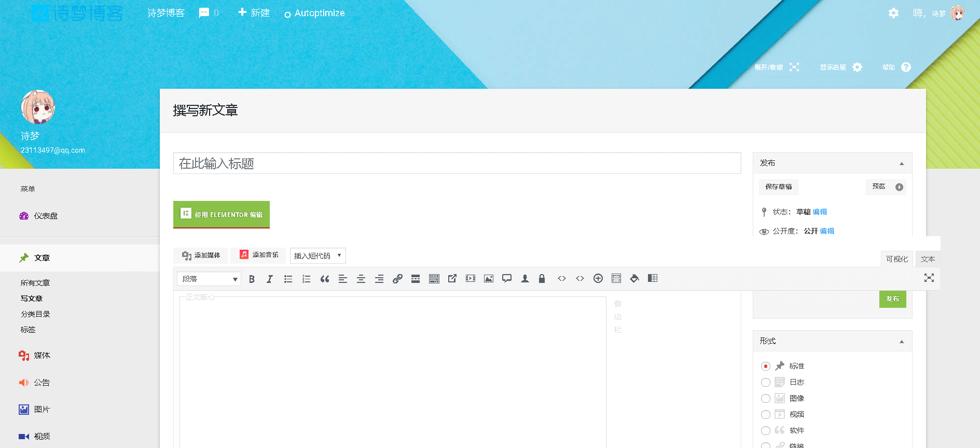
Task: Click the 添加媒体 add media button
Action: 201,255
